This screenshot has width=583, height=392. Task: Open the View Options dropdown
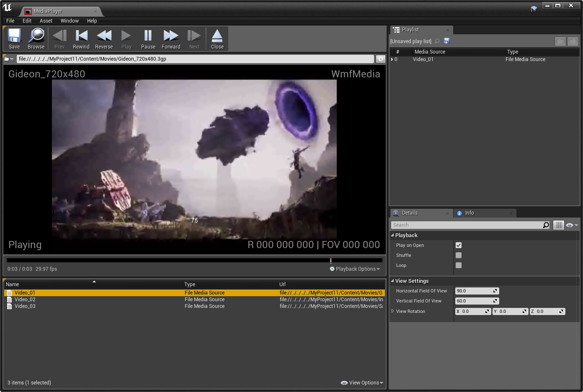tap(362, 383)
